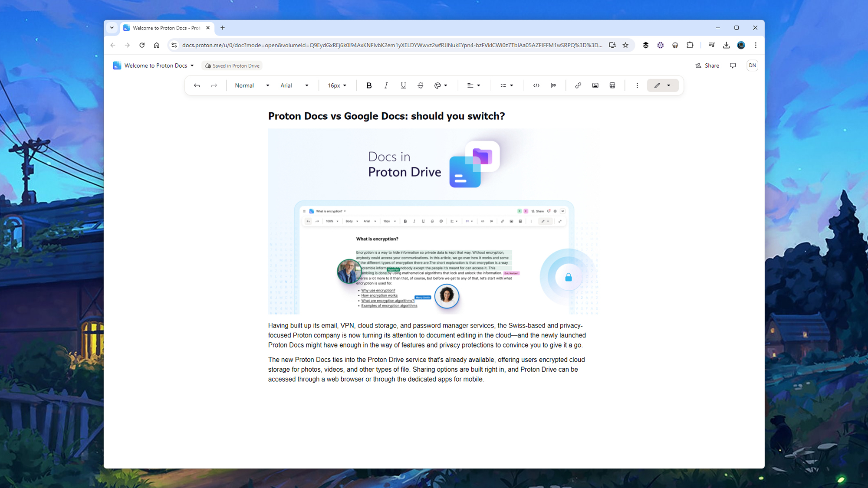Open the DN user account button
The height and width of the screenshot is (488, 868).
click(x=752, y=66)
